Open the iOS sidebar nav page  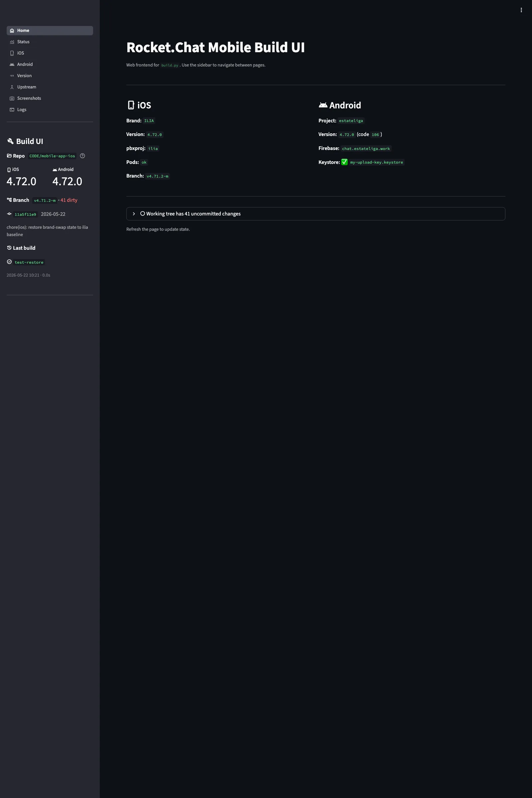pyautogui.click(x=50, y=53)
